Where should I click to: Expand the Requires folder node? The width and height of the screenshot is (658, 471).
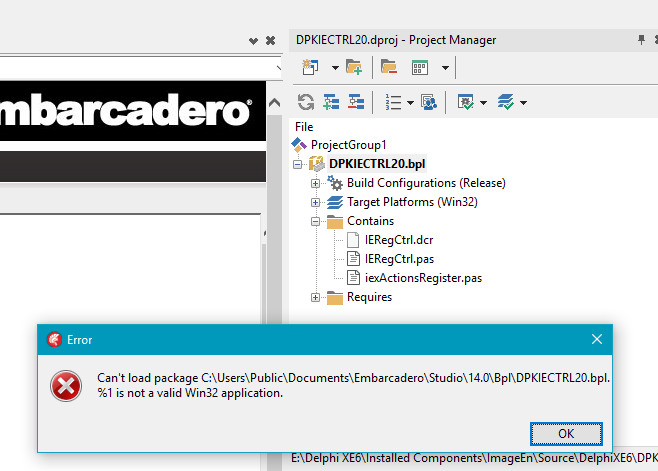[315, 297]
